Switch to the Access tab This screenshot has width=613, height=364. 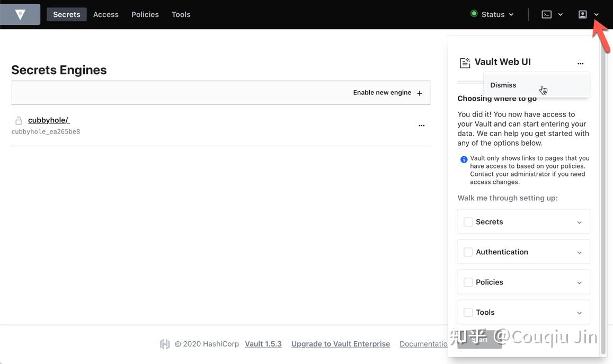[105, 14]
